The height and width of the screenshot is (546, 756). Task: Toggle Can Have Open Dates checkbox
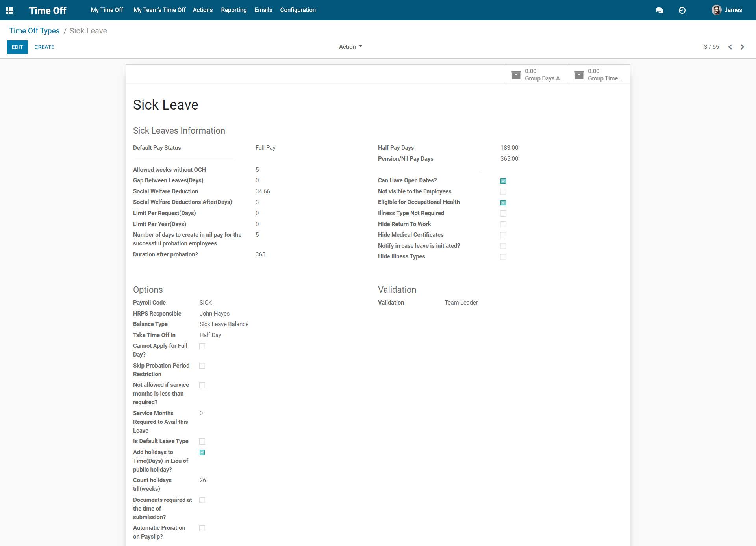(x=503, y=181)
